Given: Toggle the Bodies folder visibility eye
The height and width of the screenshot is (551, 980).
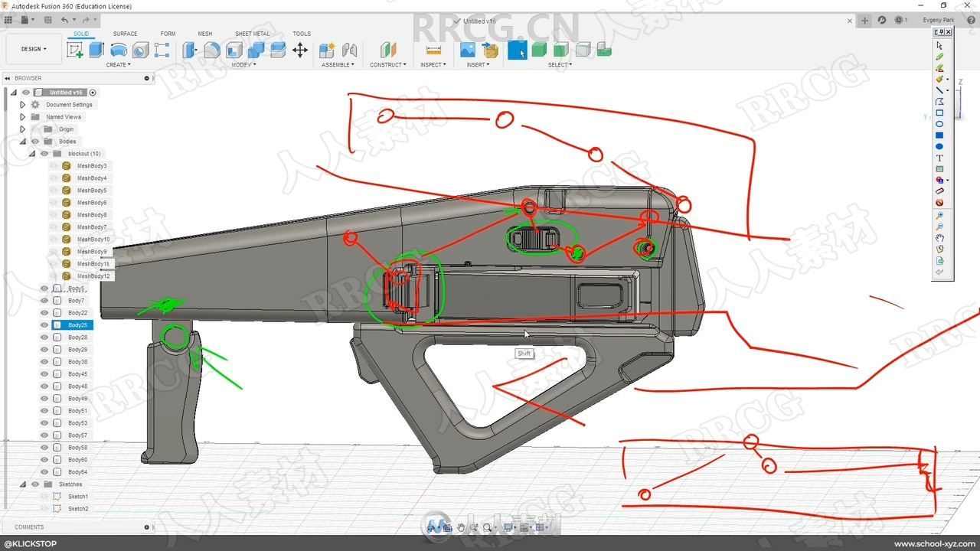Looking at the screenshot, I should tap(35, 142).
